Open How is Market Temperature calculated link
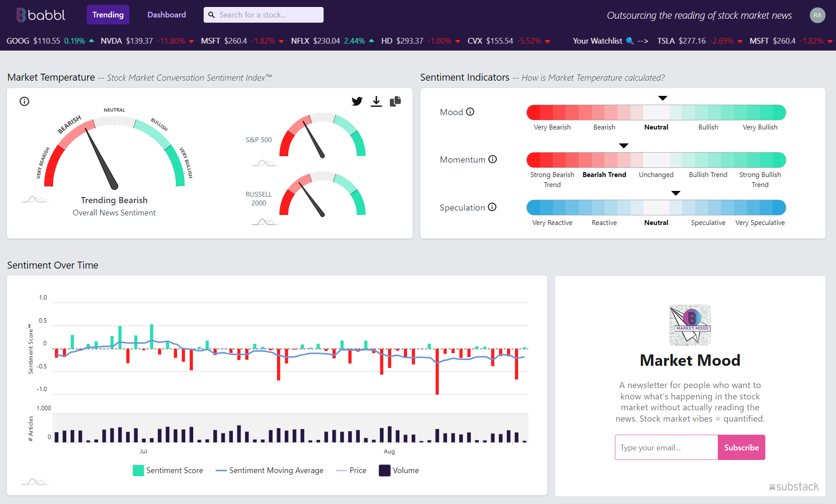 (x=593, y=78)
